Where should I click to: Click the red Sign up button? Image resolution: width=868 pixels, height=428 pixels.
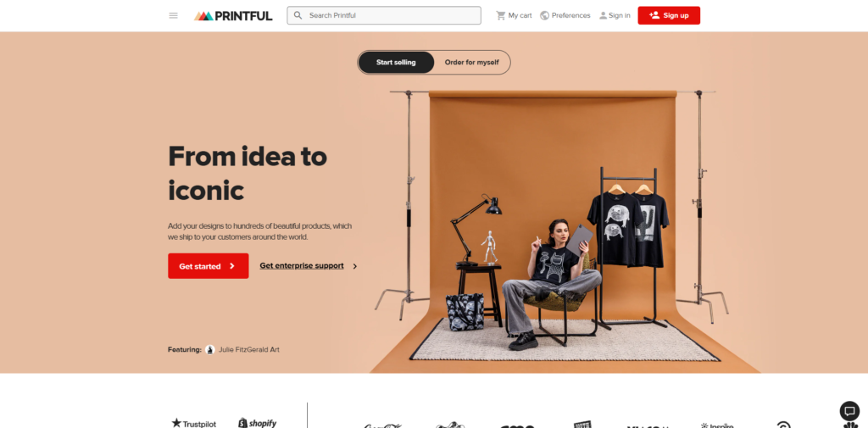click(x=669, y=15)
